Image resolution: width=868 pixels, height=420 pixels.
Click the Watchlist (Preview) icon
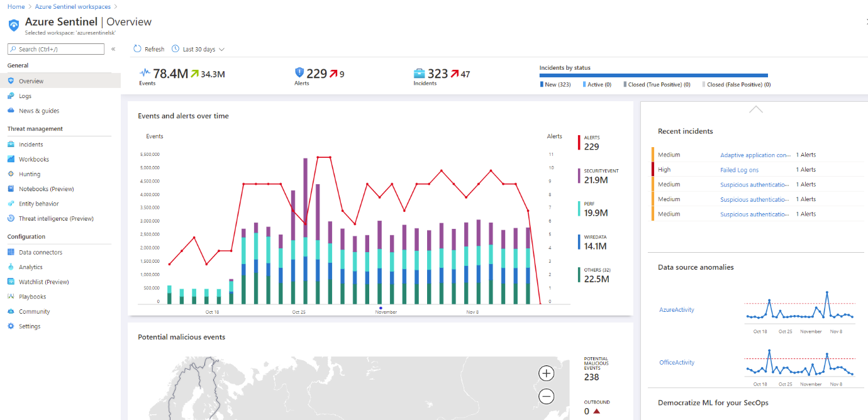click(11, 282)
